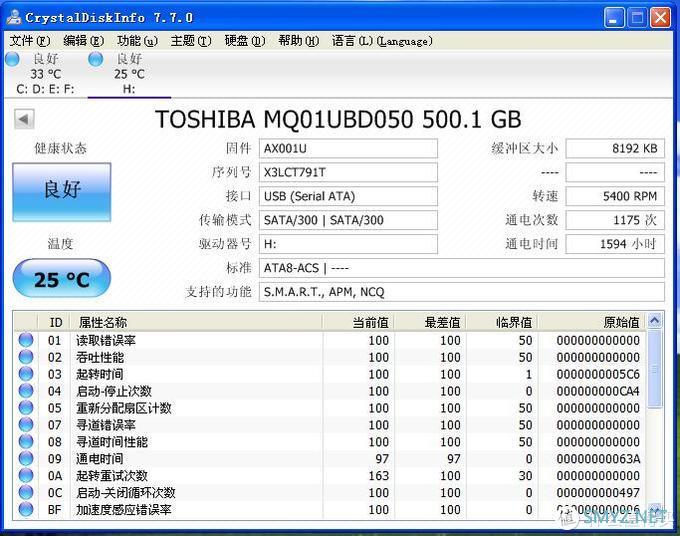Click the scroll-up arrow of attribute list
The height and width of the screenshot is (536, 680).
click(x=655, y=321)
